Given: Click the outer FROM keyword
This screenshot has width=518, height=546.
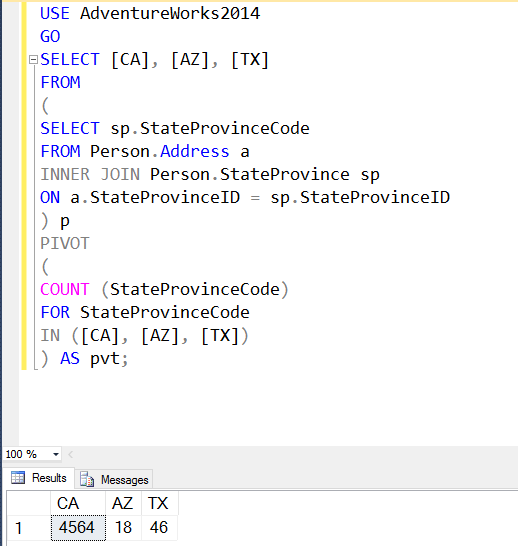Looking at the screenshot, I should click(60, 83).
